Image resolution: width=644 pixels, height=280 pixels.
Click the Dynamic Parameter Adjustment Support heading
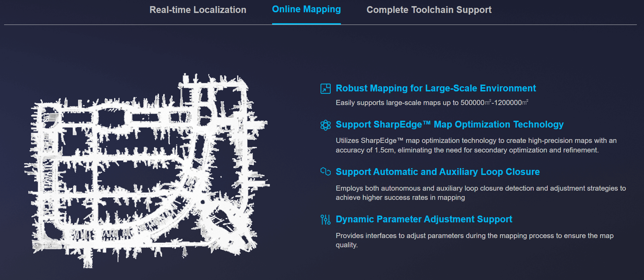coord(424,219)
